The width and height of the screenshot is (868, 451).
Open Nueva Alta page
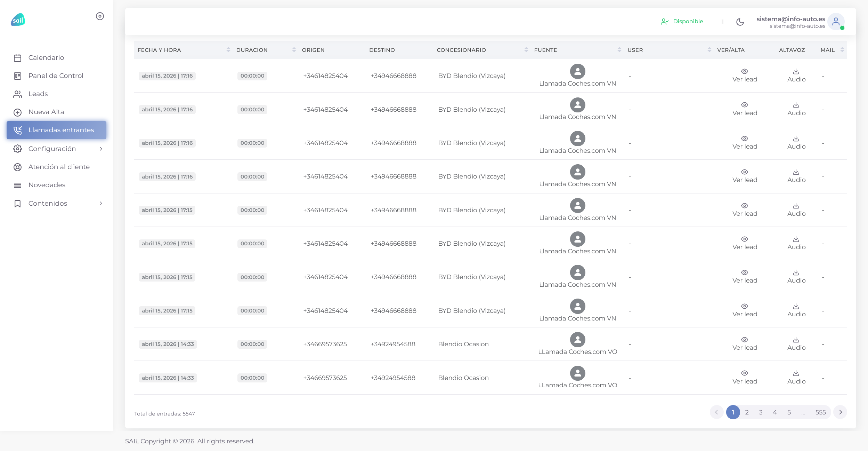[x=56, y=112]
